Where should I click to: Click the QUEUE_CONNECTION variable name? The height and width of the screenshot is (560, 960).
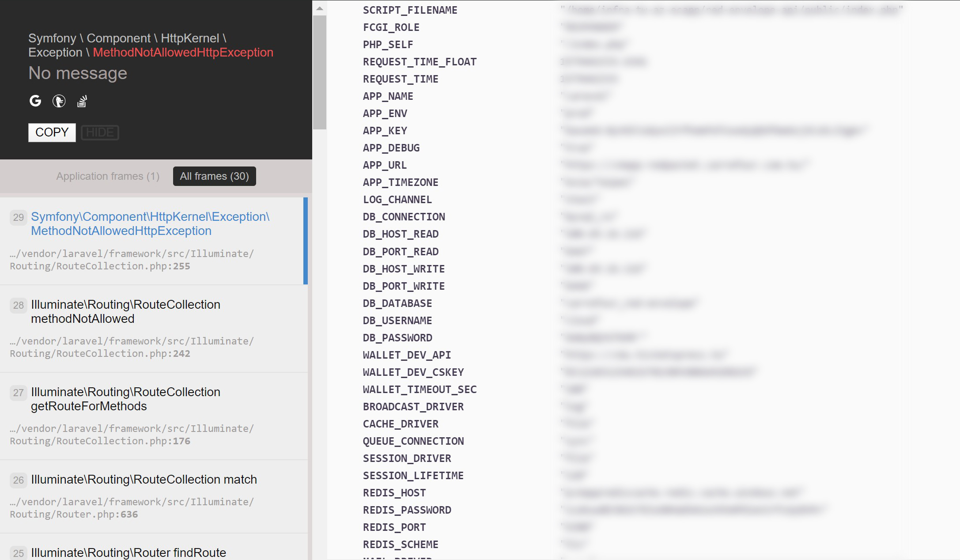coord(413,441)
